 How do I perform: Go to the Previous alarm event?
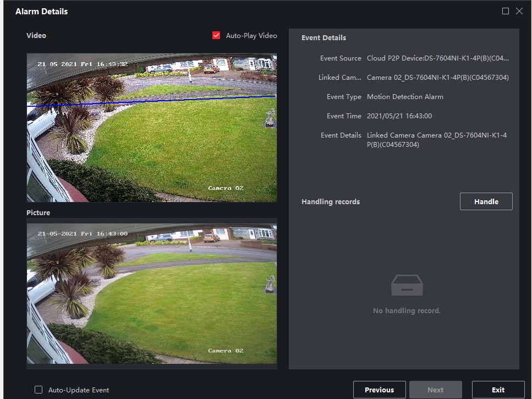coord(379,390)
